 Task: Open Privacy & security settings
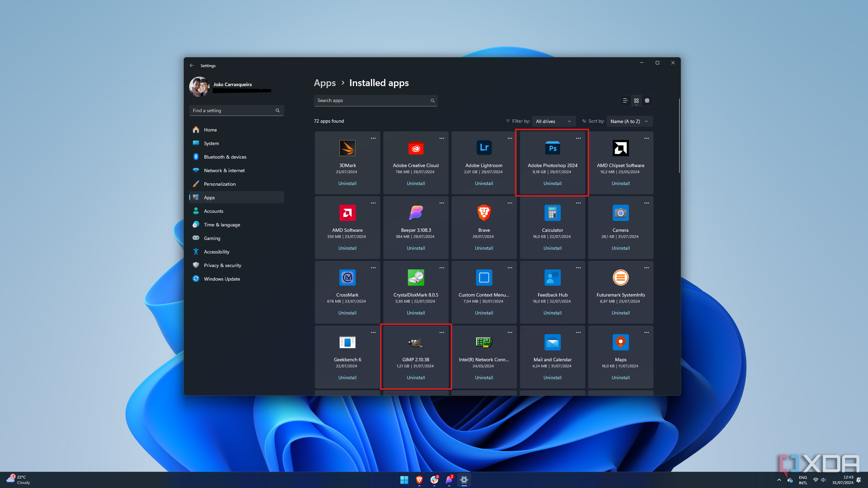236,265
